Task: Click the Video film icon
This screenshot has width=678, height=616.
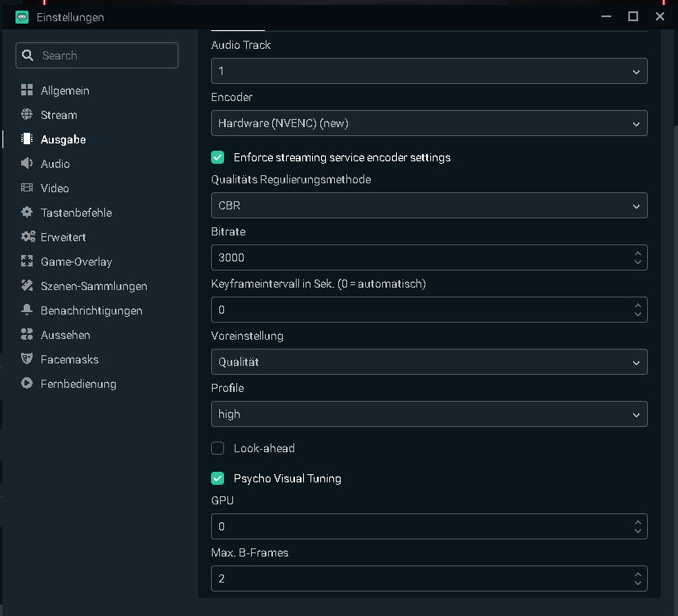Action: tap(27, 188)
